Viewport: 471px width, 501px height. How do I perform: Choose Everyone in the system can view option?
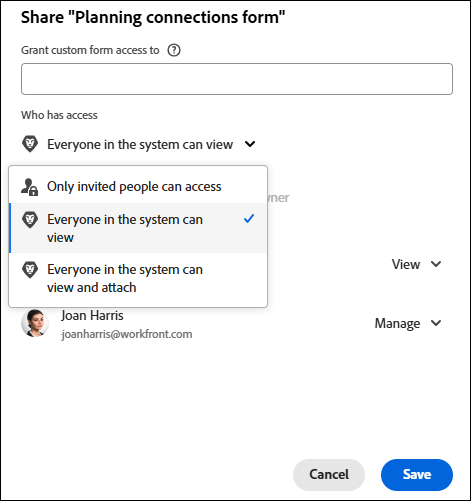tap(138, 228)
